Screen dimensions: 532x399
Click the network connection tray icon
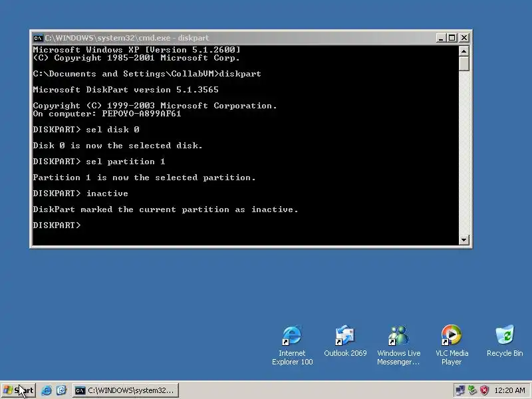460,390
